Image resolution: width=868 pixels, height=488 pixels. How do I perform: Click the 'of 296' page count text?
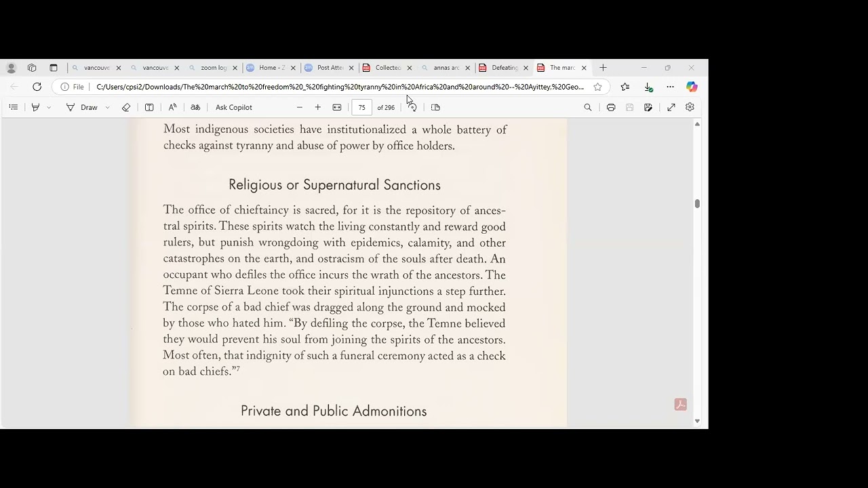pos(386,107)
